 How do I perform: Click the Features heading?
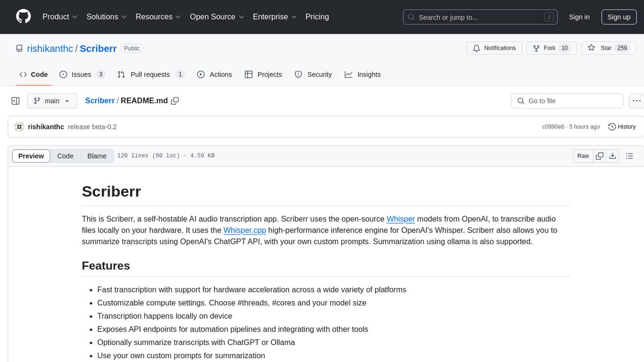[106, 266]
